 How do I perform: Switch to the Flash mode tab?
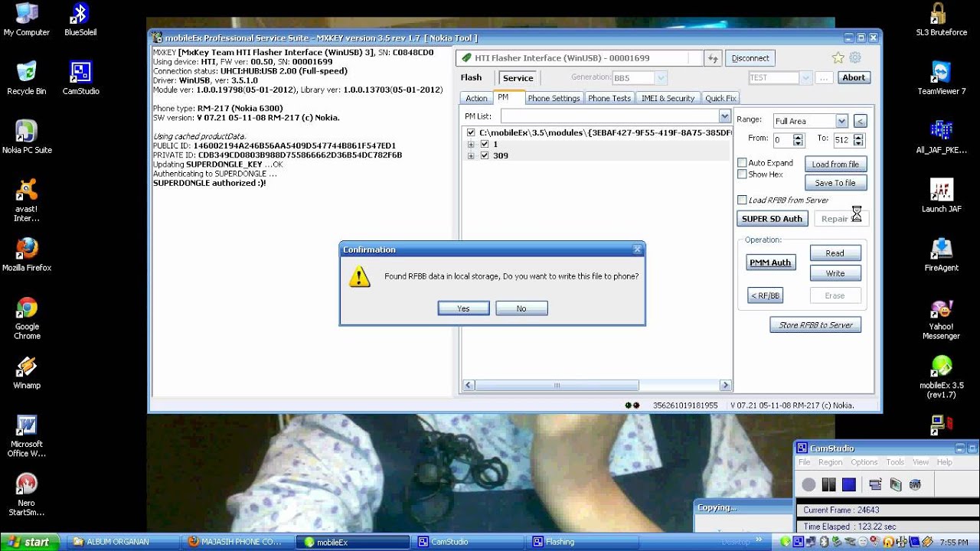click(x=471, y=77)
